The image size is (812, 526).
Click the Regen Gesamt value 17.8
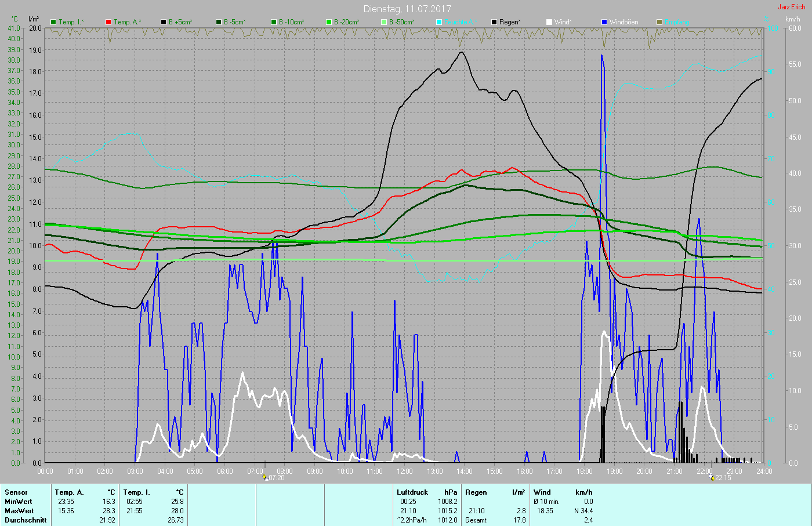point(519,520)
